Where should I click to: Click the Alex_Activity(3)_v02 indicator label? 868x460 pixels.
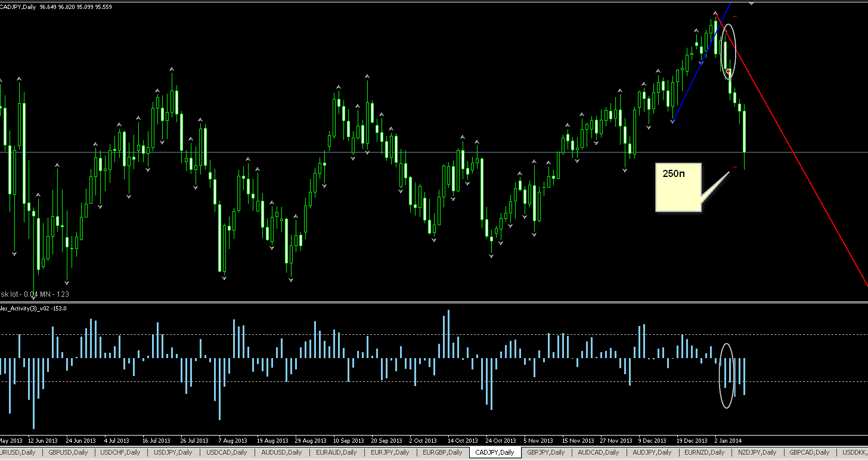33,308
